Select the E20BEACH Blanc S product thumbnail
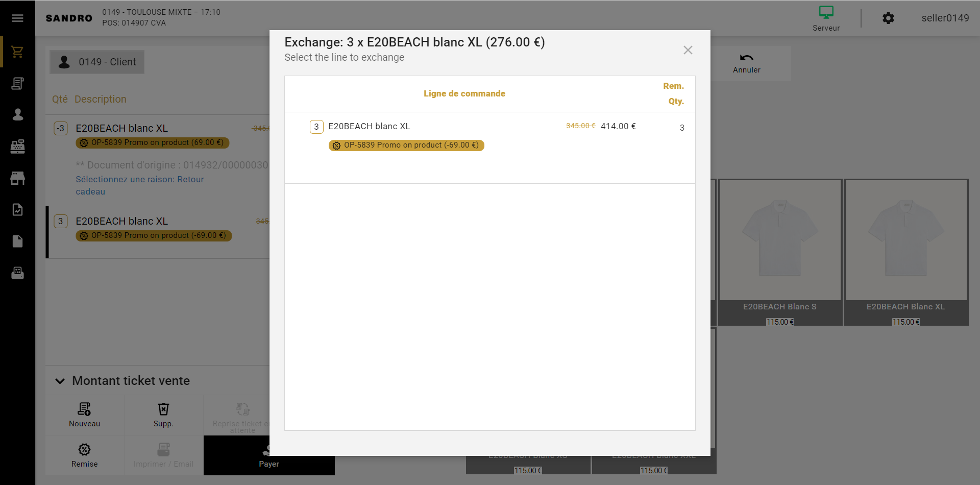 (x=780, y=252)
